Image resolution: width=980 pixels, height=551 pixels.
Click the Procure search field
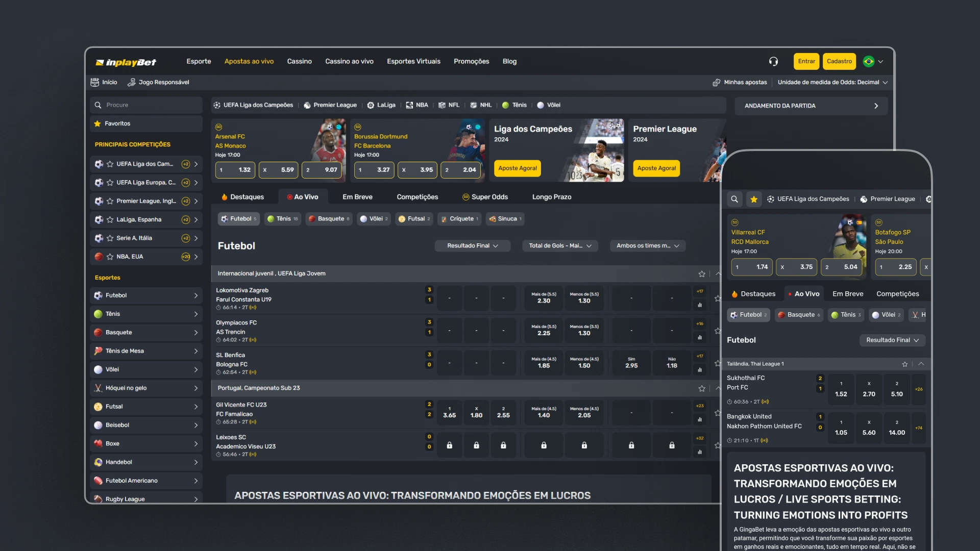point(146,105)
